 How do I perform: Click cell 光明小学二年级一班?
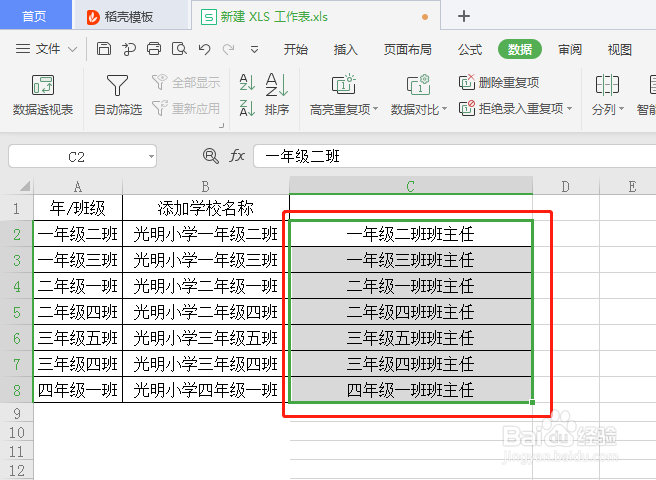tap(205, 286)
